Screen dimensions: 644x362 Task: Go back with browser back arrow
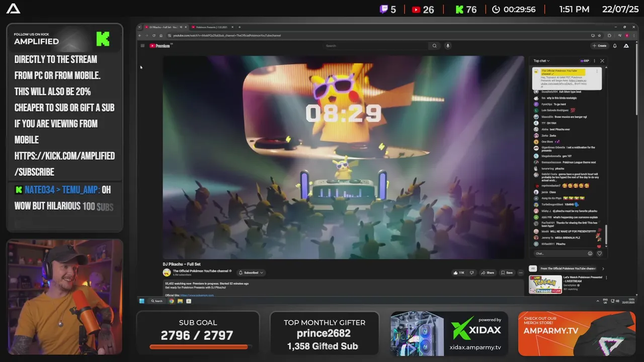pyautogui.click(x=140, y=35)
